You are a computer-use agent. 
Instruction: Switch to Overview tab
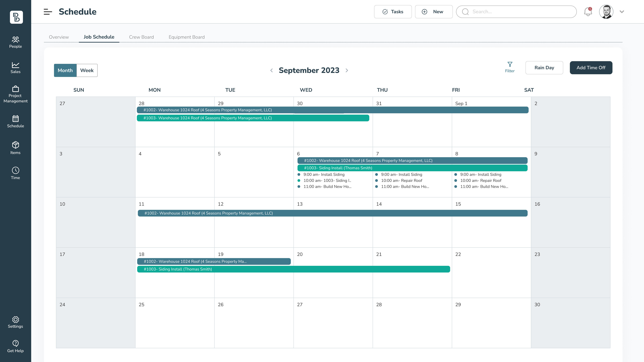point(59,37)
